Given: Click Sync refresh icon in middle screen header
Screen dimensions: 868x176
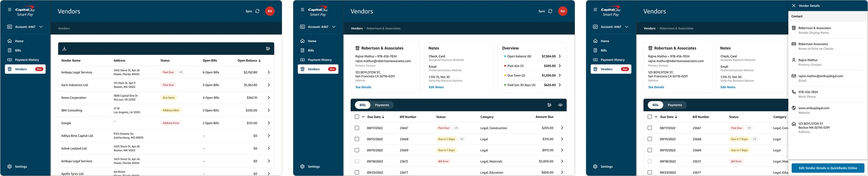Looking at the screenshot, I should [x=550, y=11].
